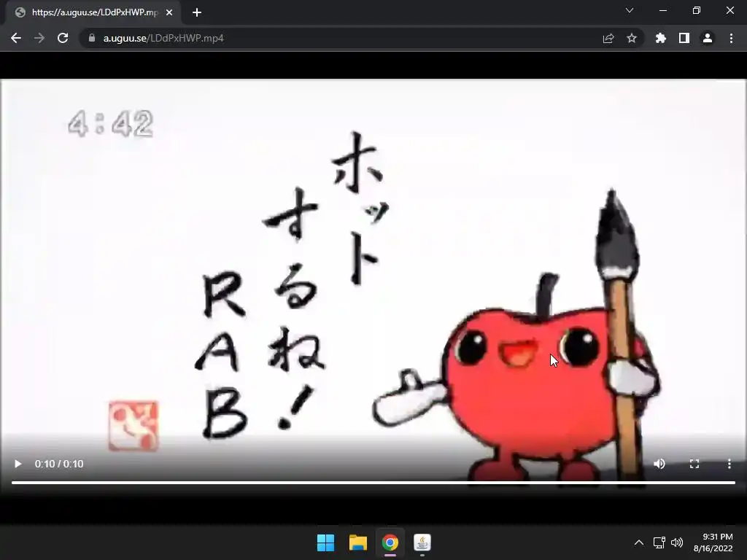Open the Extensions puzzle menu
The width and height of the screenshot is (747, 560).
coord(661,38)
